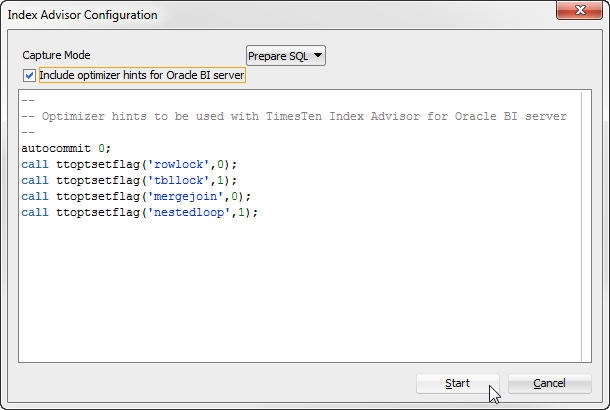
Task: Click the Capture Mode label
Action: click(x=56, y=55)
